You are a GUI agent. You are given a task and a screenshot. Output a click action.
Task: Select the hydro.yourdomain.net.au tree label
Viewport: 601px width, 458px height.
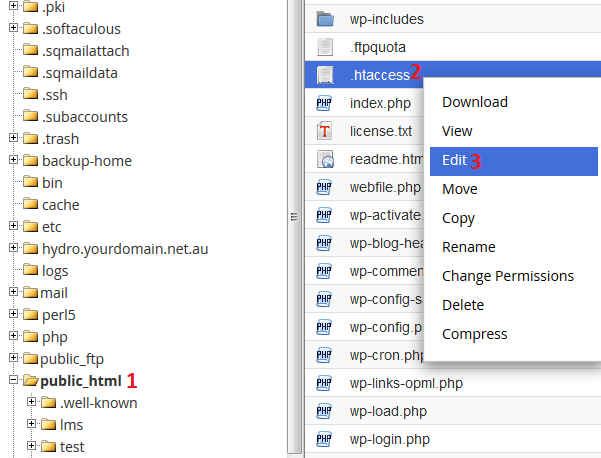pos(125,249)
